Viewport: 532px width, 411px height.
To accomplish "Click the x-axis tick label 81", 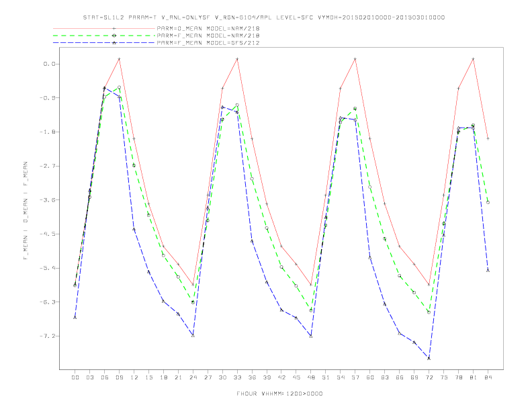I will 474,377.
